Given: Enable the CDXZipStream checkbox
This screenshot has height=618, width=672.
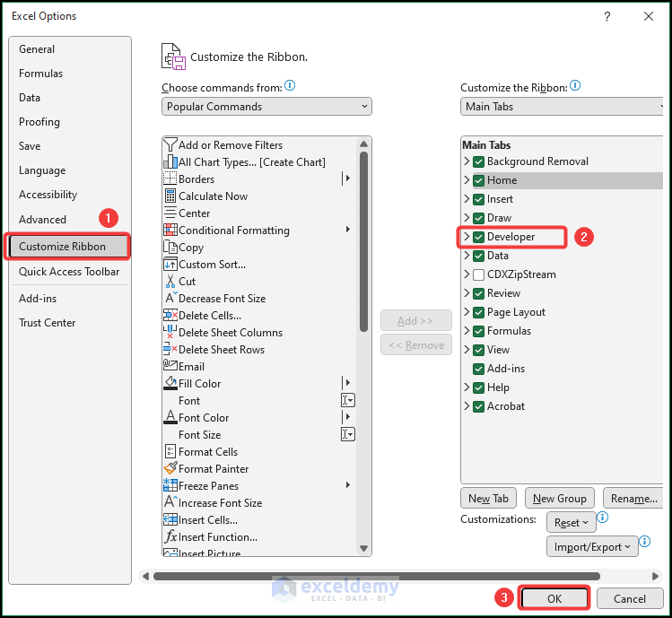Looking at the screenshot, I should pyautogui.click(x=479, y=274).
